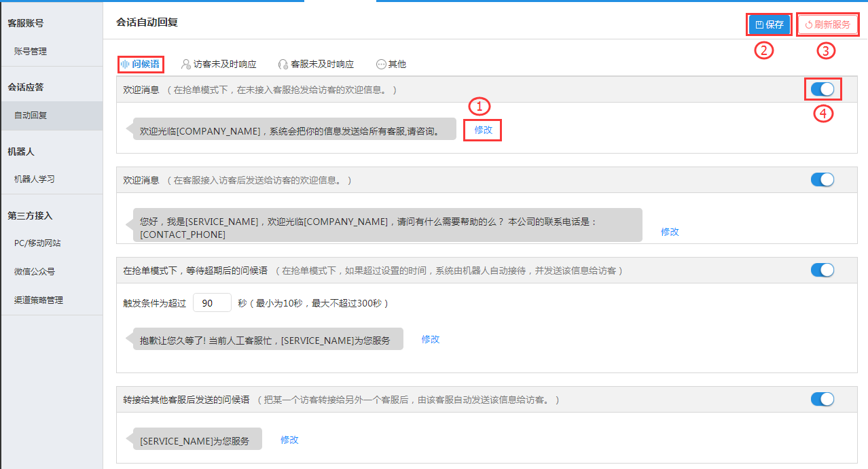Click the 保存 save button
Image resolution: width=868 pixels, height=469 pixels.
pos(769,24)
